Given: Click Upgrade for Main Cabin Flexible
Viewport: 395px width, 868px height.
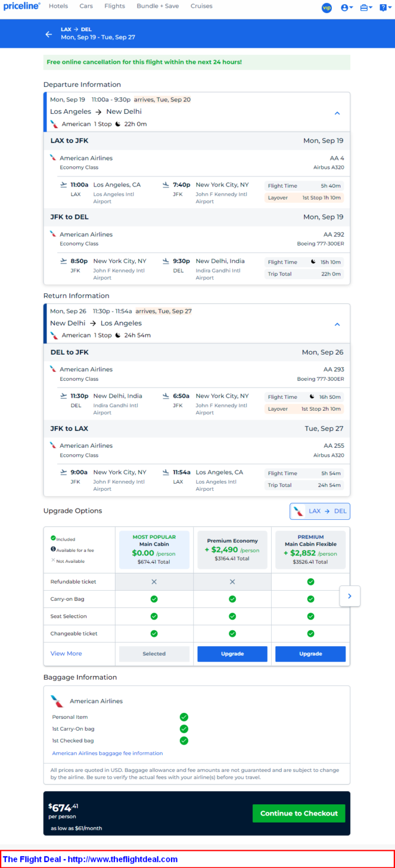Looking at the screenshot, I should [310, 654].
